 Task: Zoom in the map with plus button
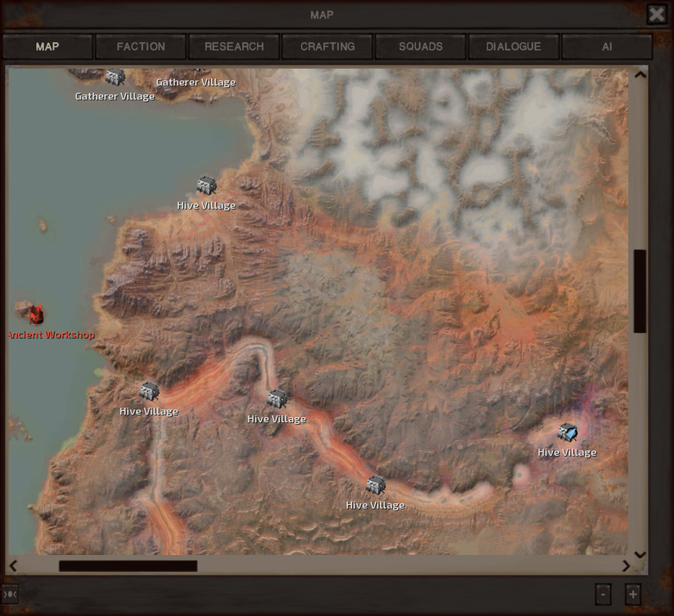pos(633,595)
